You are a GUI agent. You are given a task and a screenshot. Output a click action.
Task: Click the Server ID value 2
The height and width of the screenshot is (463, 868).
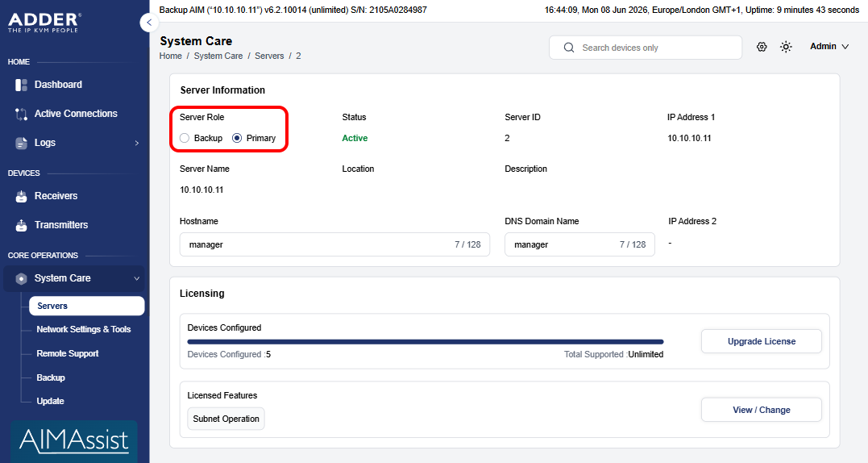(x=507, y=138)
